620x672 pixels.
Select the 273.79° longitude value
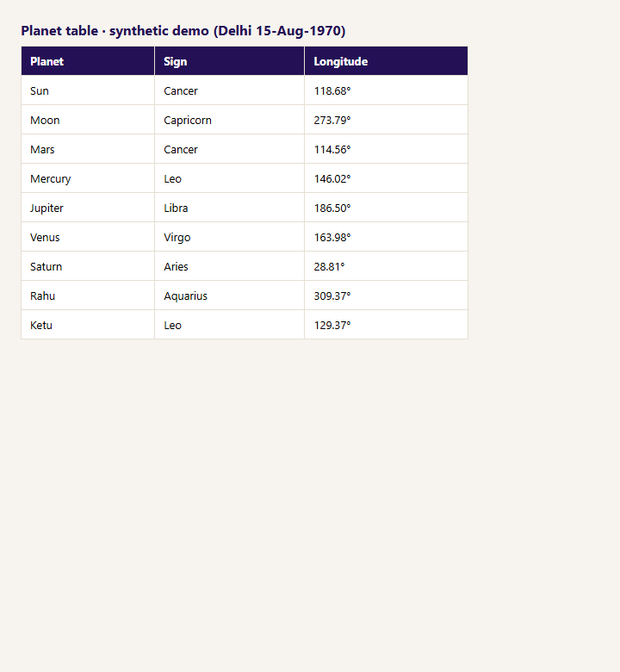pyautogui.click(x=332, y=120)
